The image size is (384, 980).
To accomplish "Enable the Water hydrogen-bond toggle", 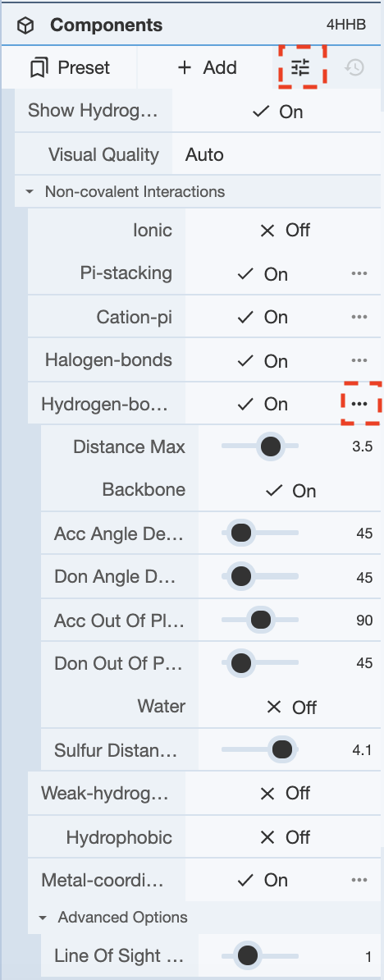I will [290, 707].
